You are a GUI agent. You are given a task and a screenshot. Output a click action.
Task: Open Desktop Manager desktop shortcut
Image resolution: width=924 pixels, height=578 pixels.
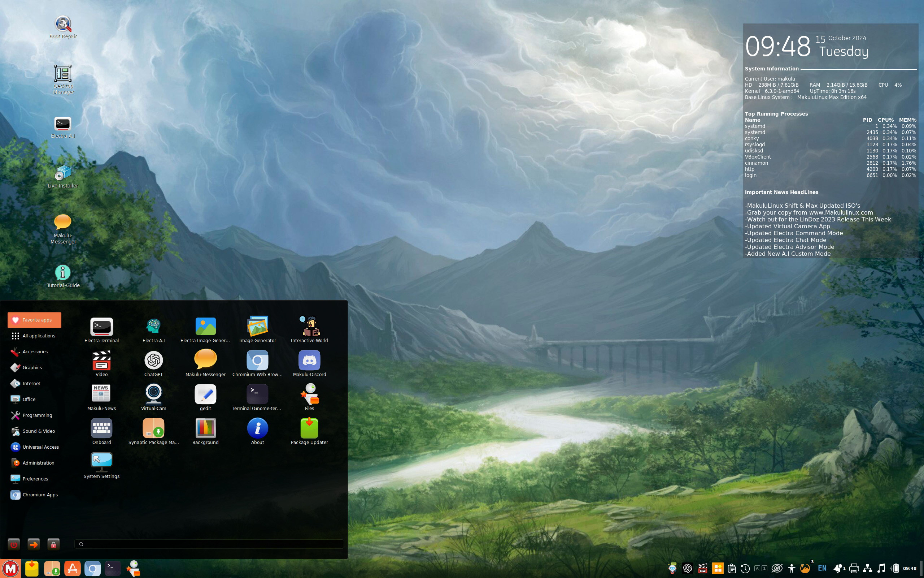pos(63,80)
